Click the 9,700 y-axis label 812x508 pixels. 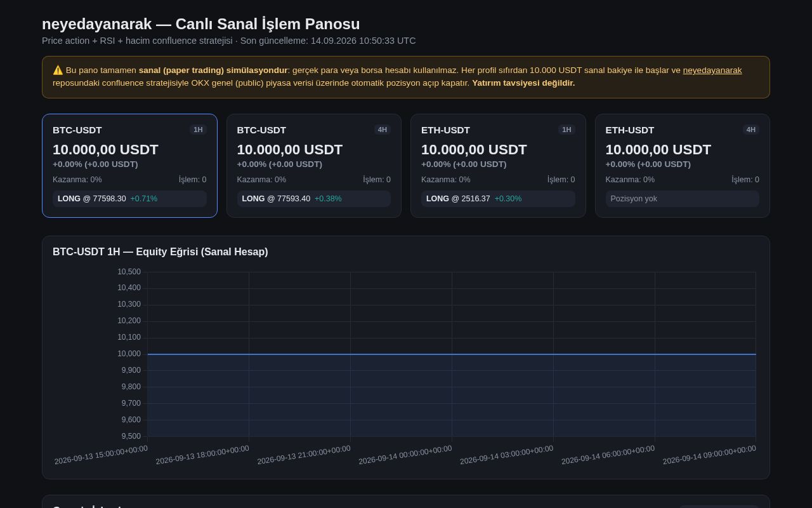131,403
